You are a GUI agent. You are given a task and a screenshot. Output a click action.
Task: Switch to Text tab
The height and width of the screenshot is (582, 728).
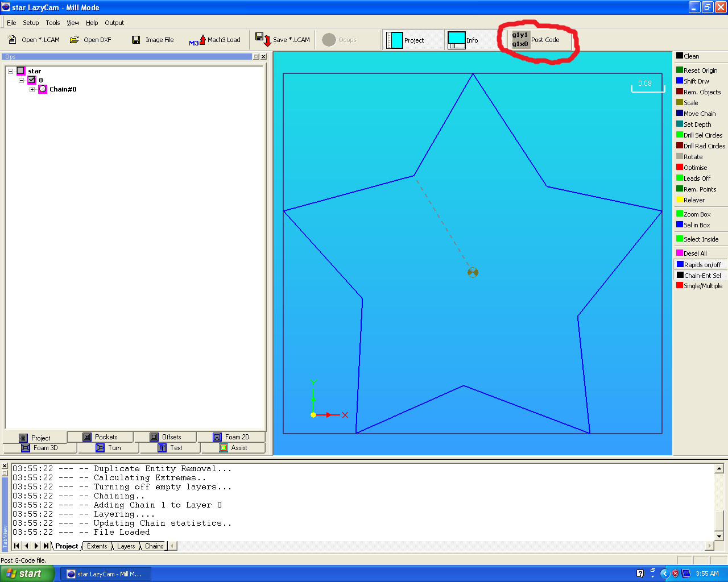tap(170, 448)
